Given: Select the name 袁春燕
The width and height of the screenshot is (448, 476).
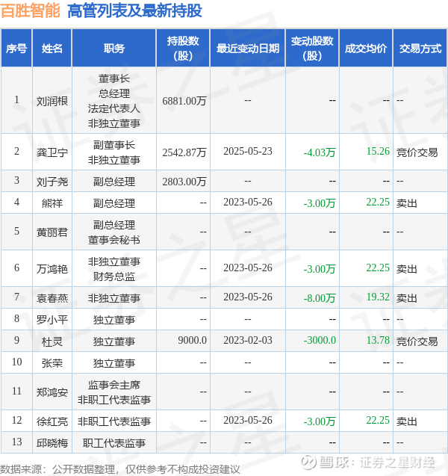Looking at the screenshot, I should pos(52,298).
